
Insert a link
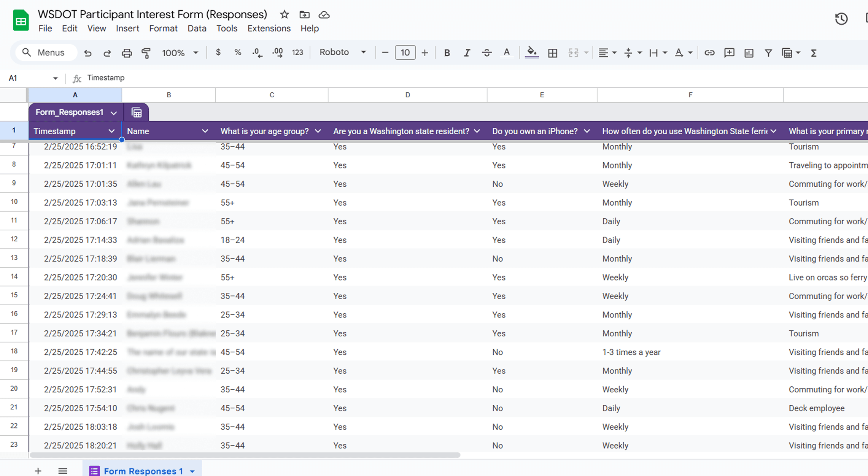[x=709, y=53]
